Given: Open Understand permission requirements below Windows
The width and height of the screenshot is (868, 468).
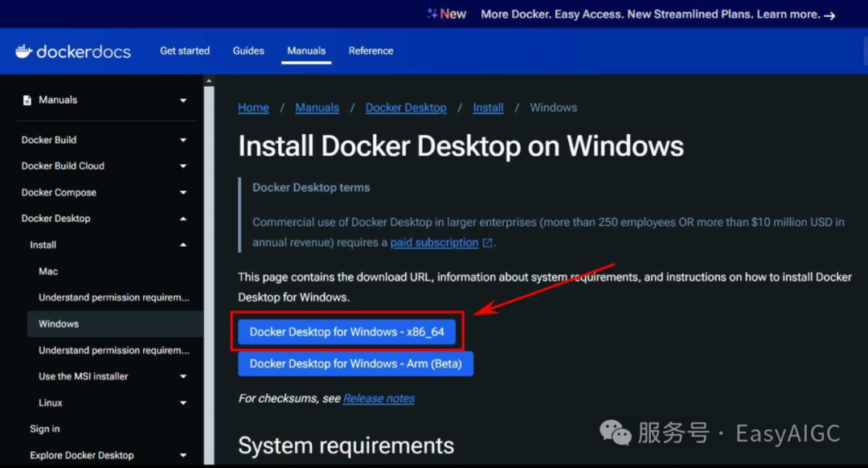Looking at the screenshot, I should pyautogui.click(x=114, y=350).
